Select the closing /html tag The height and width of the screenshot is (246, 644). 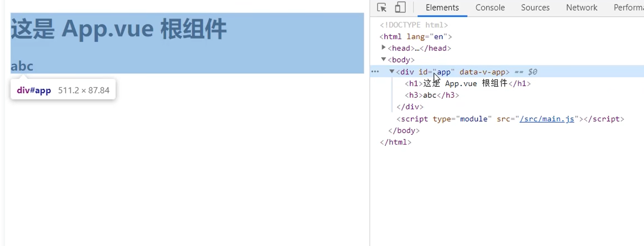[x=395, y=142]
